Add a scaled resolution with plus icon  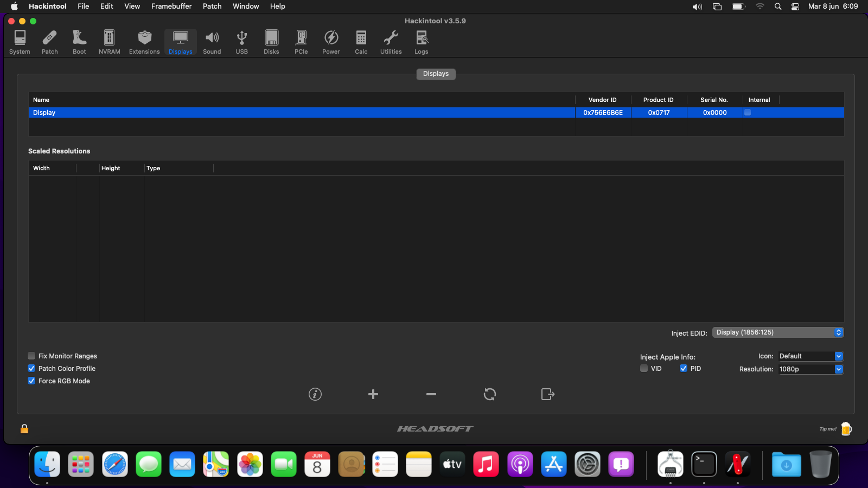tap(373, 394)
